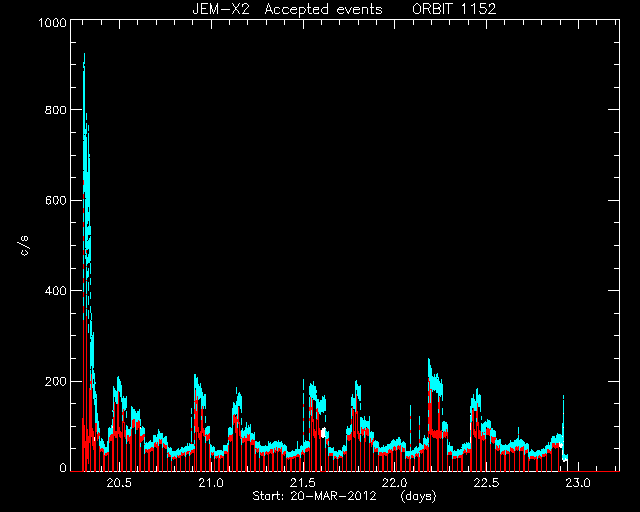
Task: Click the cyan peak just after 22.0 days
Action: coord(429,361)
